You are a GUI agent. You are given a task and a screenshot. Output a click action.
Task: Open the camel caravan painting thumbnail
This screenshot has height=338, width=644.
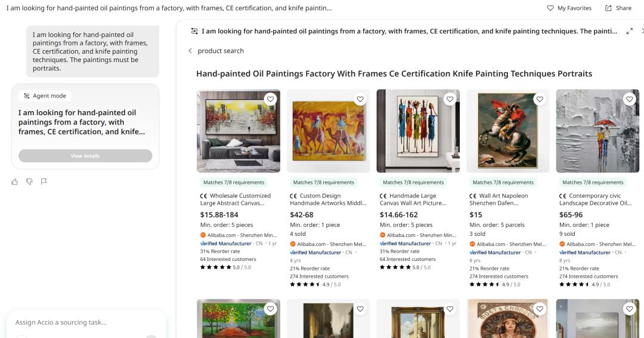coord(329,131)
